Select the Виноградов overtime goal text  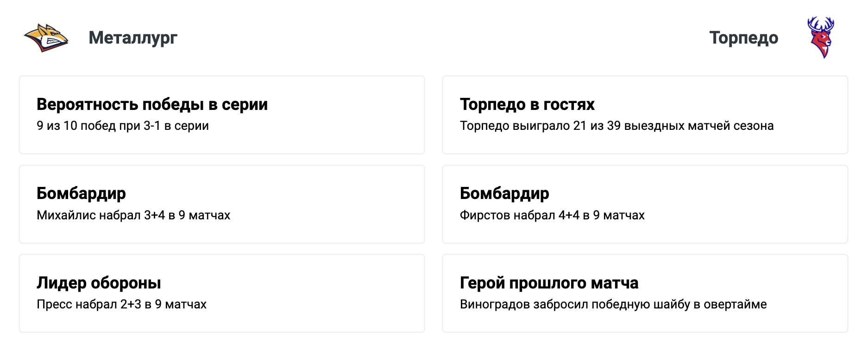click(613, 304)
